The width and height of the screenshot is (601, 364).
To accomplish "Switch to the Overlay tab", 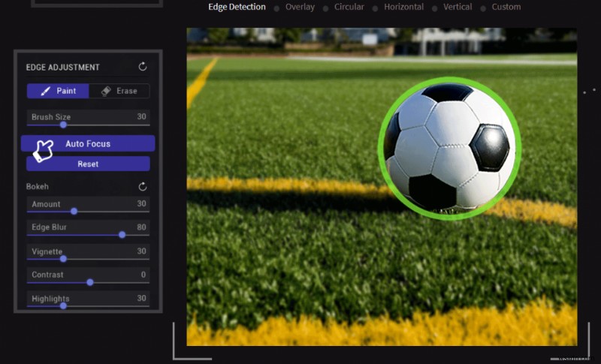I will point(300,7).
